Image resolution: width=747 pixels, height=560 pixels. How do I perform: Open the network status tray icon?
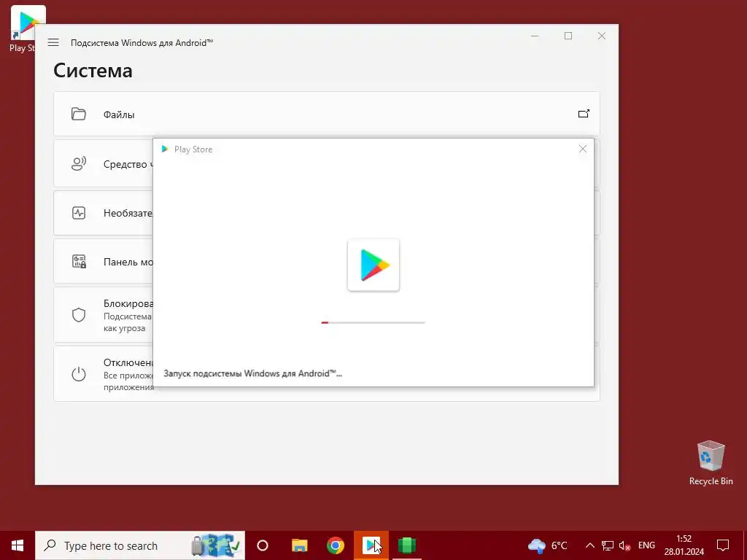pyautogui.click(x=608, y=545)
